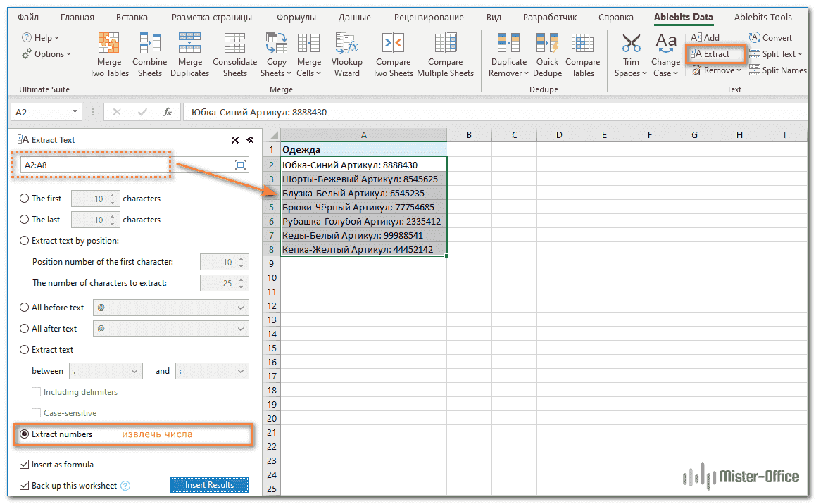This screenshot has width=816, height=504.
Task: Switch to the Ablebits Tools tab
Action: point(762,17)
